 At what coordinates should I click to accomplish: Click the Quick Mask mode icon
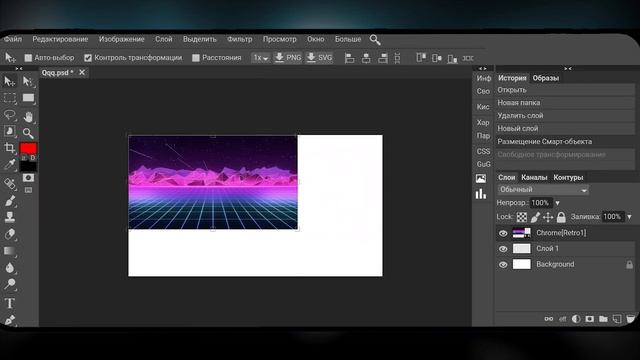click(x=28, y=178)
